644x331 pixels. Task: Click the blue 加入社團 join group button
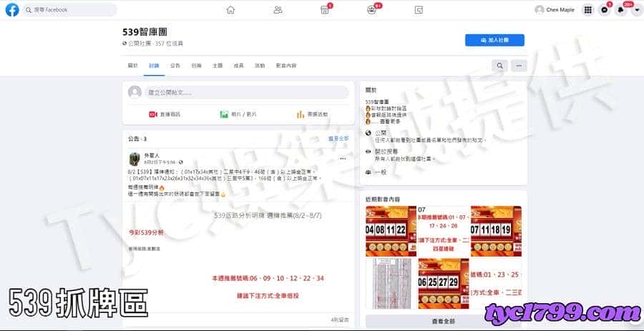[494, 40]
